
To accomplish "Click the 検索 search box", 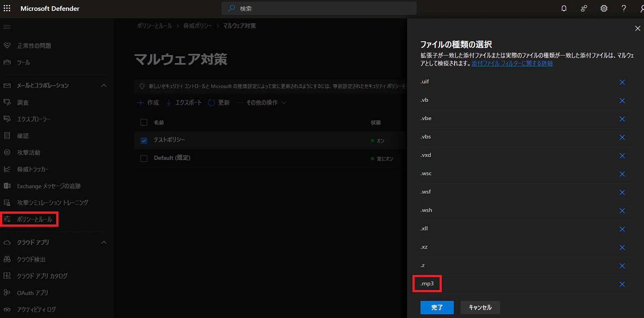I will click(x=319, y=8).
